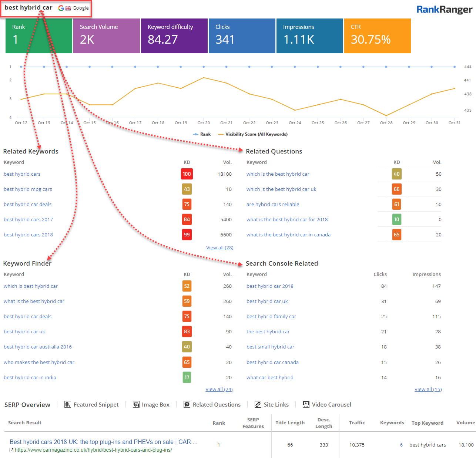Open external link icon beside carmagazine URL

point(11,450)
